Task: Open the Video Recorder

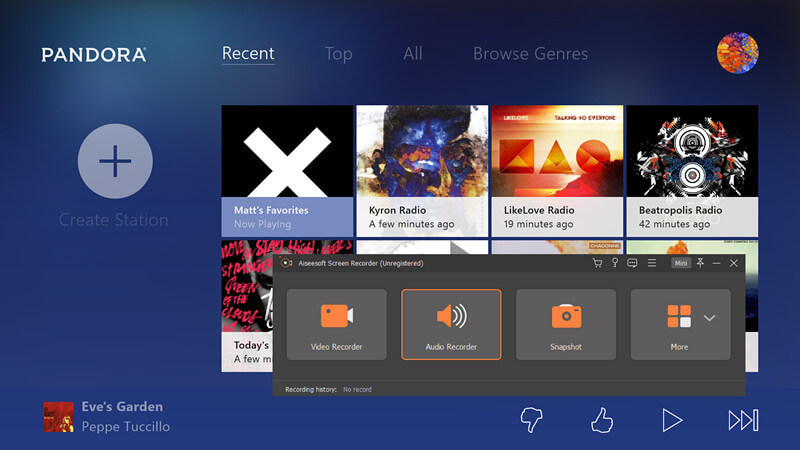Action: pos(336,324)
